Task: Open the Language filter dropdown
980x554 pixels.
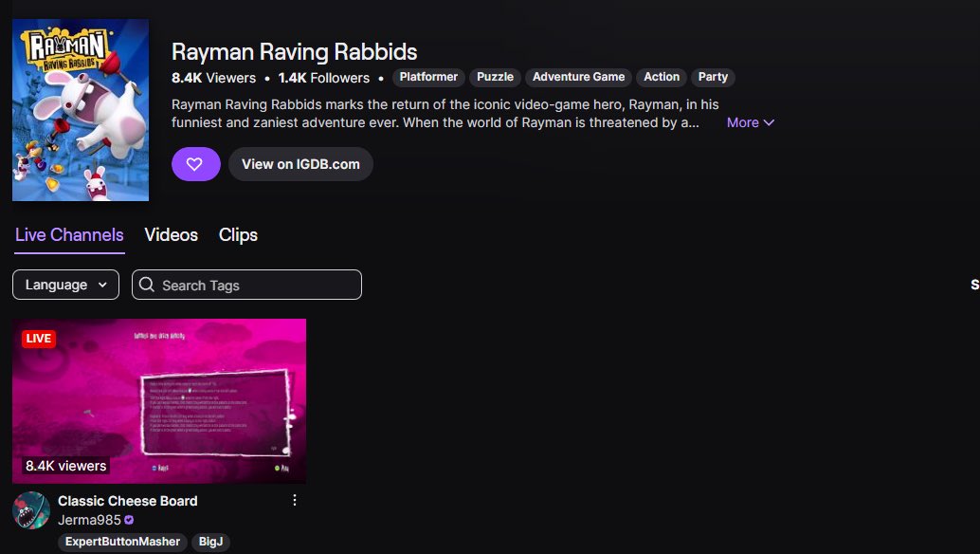Action: click(x=65, y=285)
